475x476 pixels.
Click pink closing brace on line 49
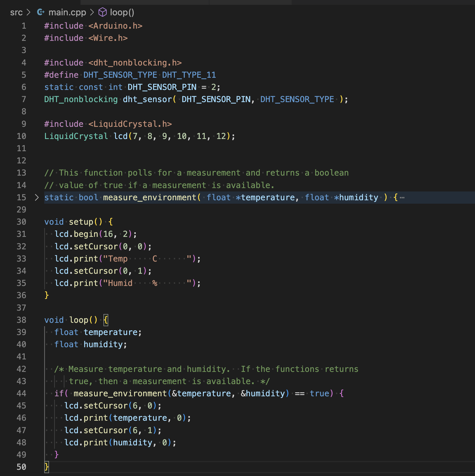(56, 455)
